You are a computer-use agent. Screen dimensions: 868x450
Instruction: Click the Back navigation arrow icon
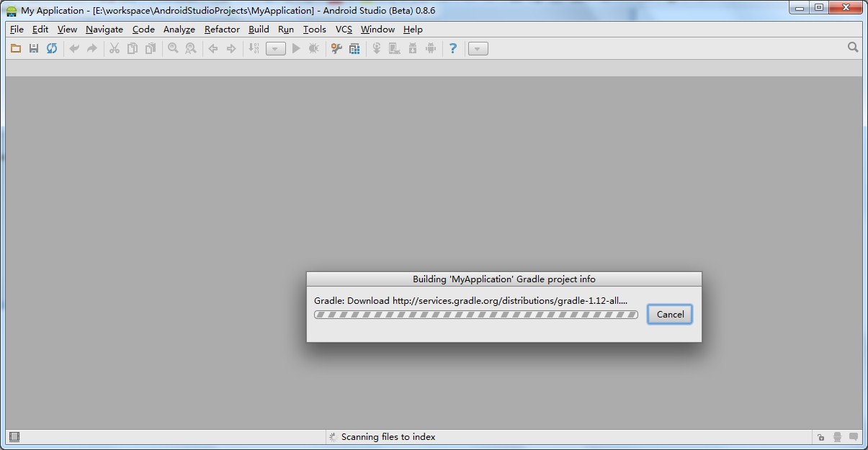213,48
